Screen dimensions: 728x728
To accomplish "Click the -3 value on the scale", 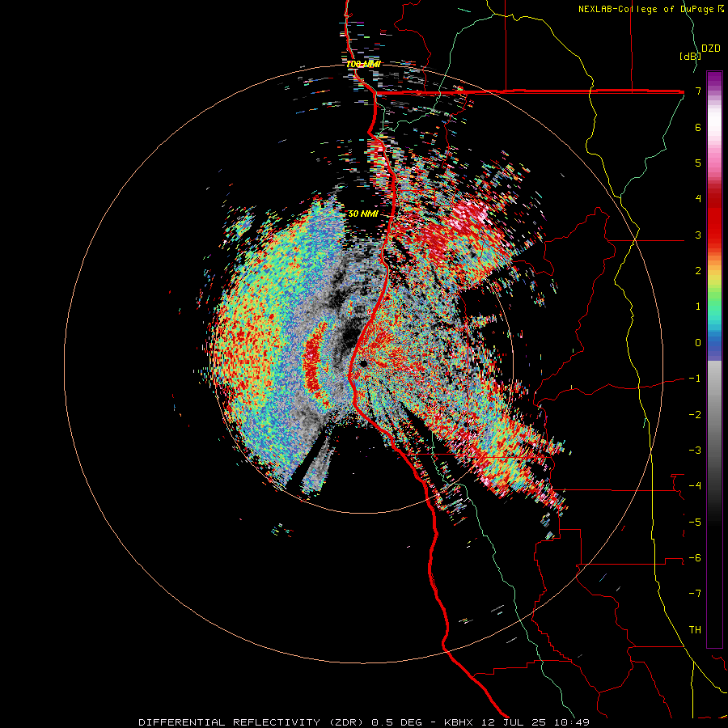I will (x=695, y=450).
